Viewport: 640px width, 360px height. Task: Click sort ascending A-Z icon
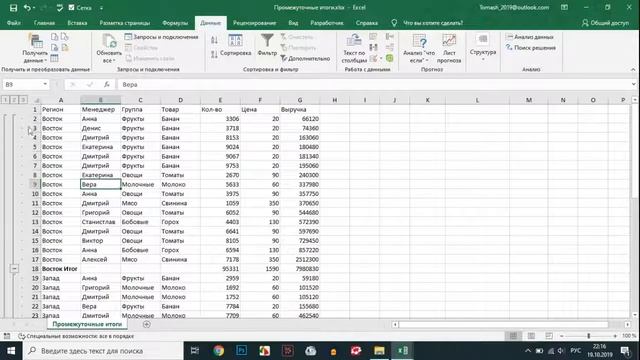214,40
